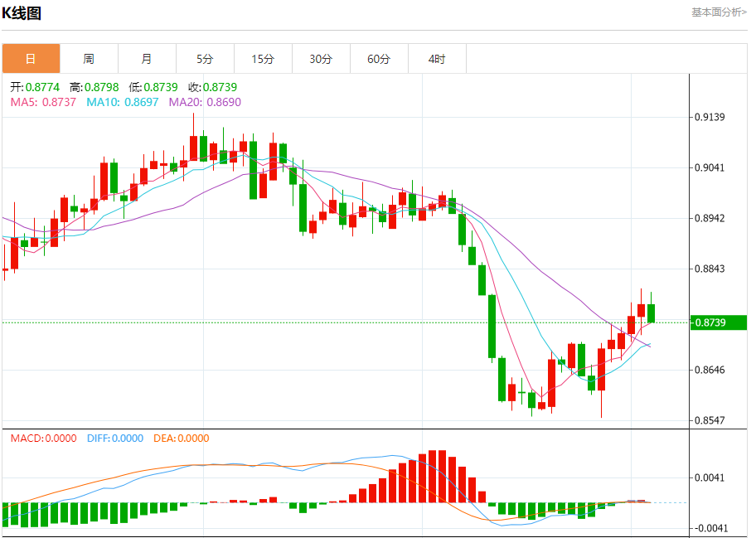Click the MACD:0.0000 indicator label
The image size is (756, 538).
tap(43, 439)
